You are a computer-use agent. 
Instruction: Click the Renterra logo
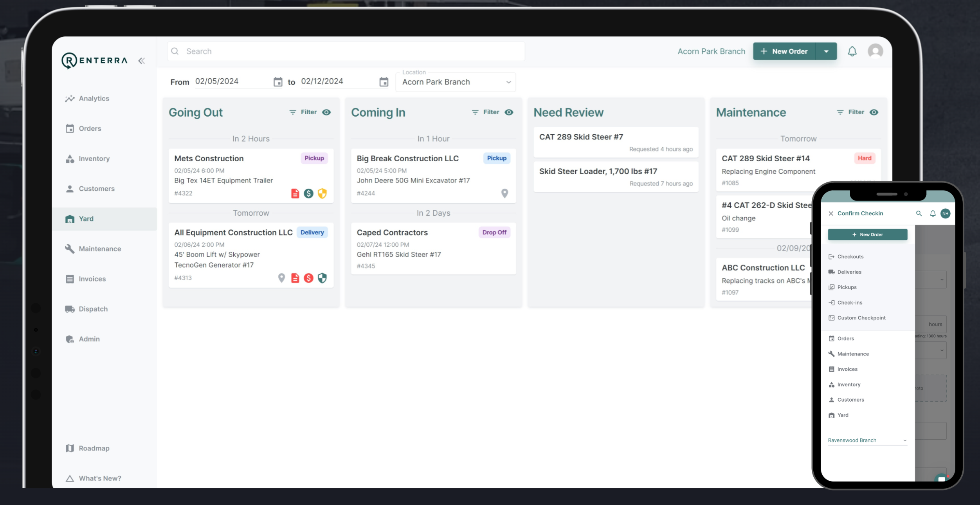pos(94,60)
